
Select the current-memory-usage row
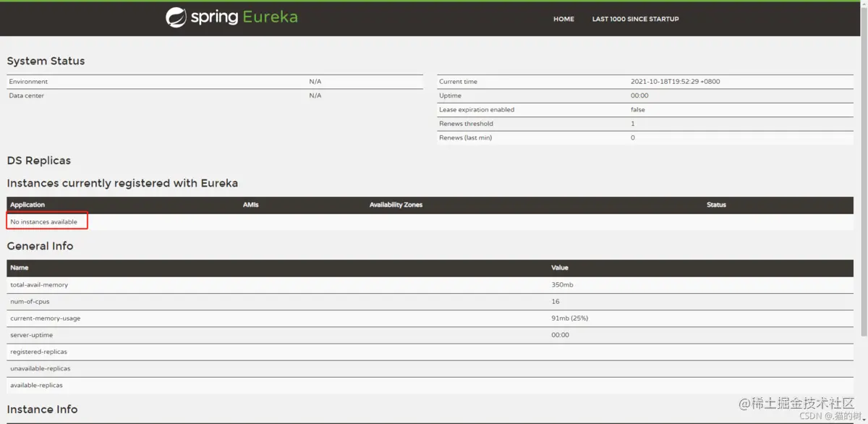pyautogui.click(x=430, y=318)
